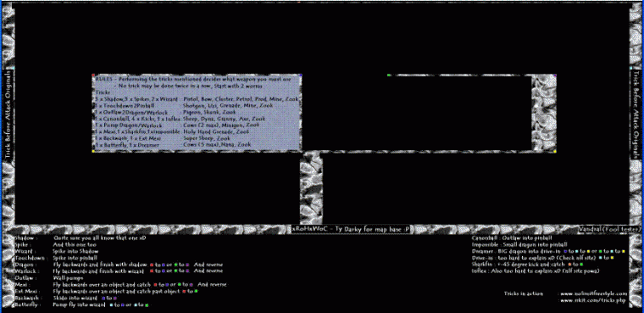Click the 'Shadow :' legend label

pyautogui.click(x=26, y=238)
